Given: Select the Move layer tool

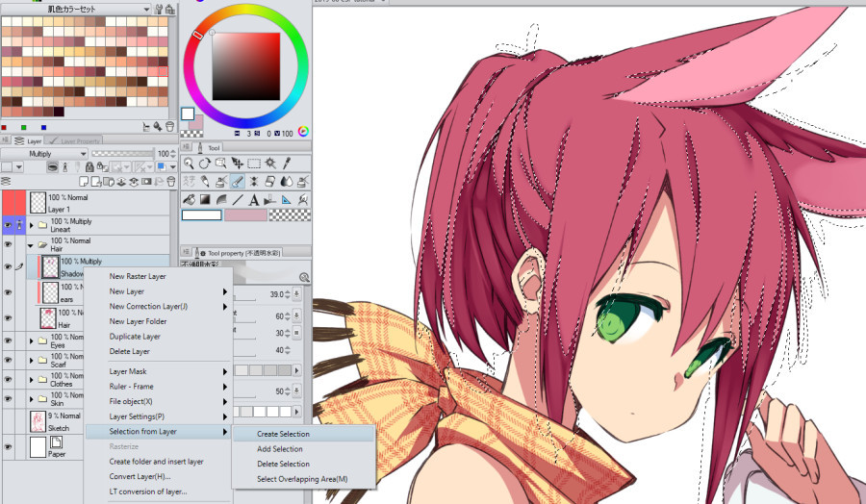Looking at the screenshot, I should click(238, 163).
